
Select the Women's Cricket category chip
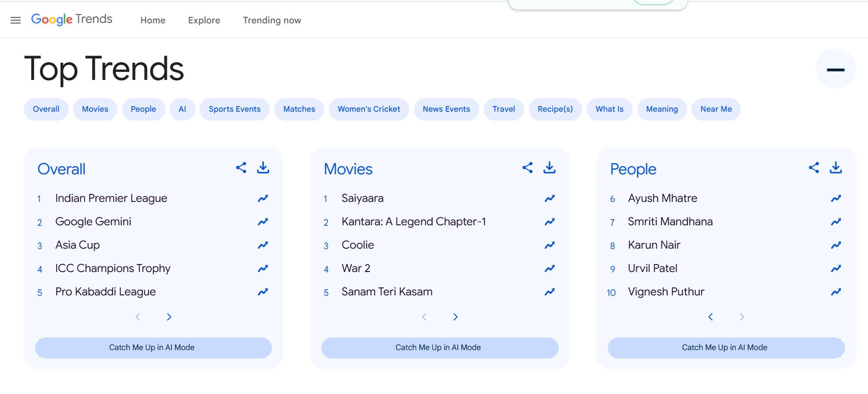tap(369, 109)
